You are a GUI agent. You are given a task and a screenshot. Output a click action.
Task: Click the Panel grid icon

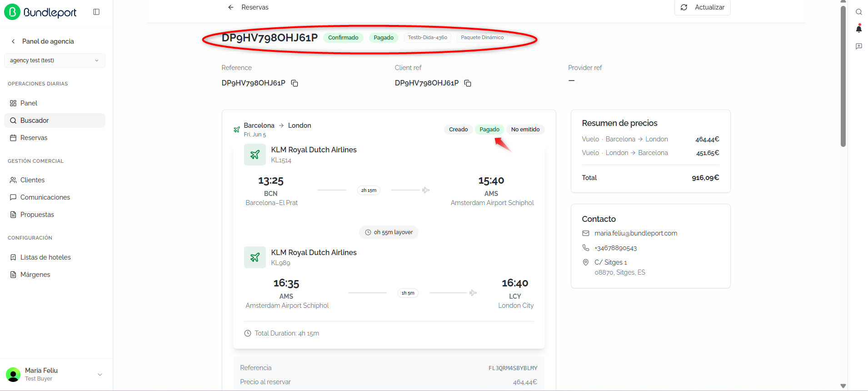13,103
